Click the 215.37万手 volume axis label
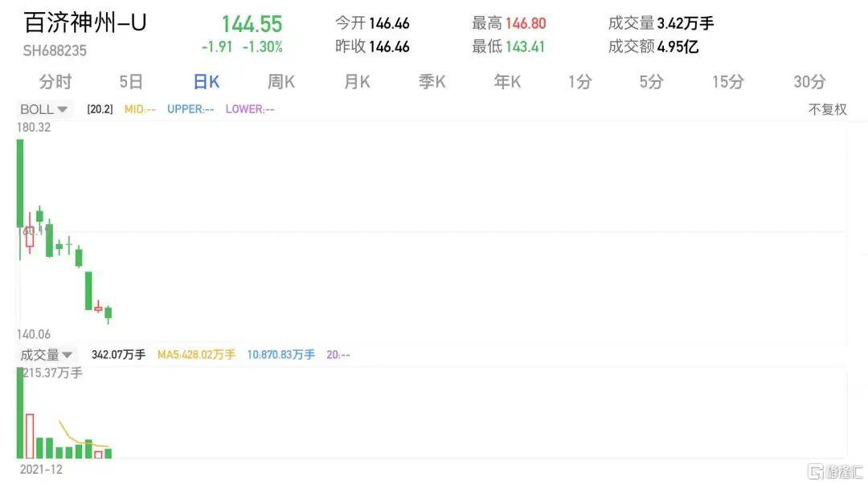 click(x=52, y=373)
